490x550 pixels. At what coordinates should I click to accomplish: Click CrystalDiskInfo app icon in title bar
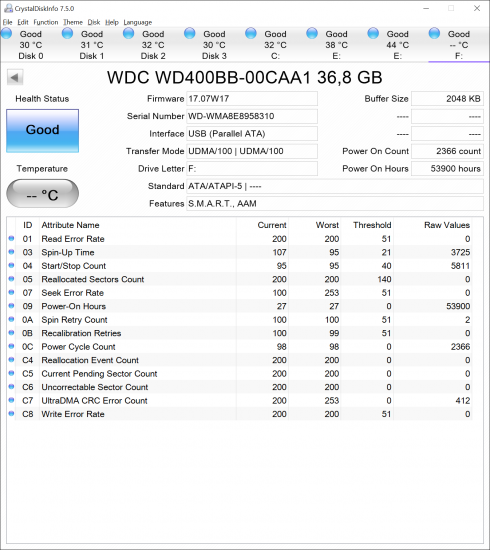[8, 8]
